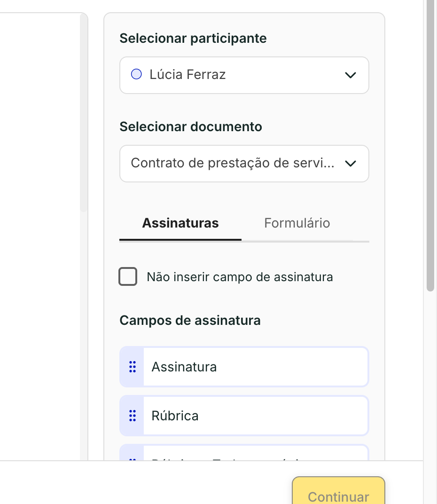Switch to the Formulário tab

coord(297,223)
